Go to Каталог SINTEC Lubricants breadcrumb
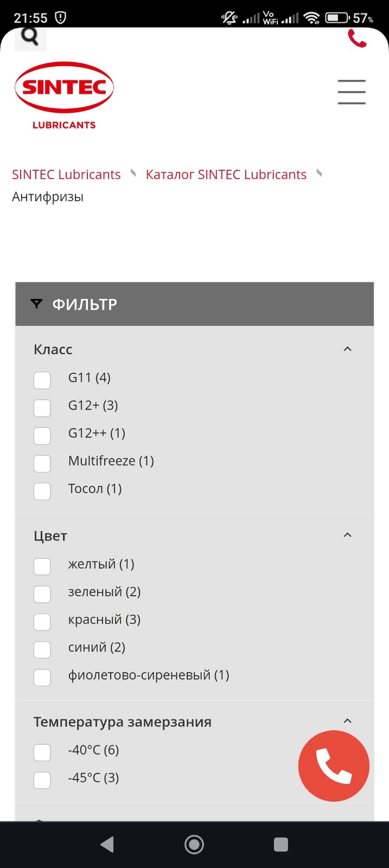This screenshot has height=868, width=389. [226, 175]
